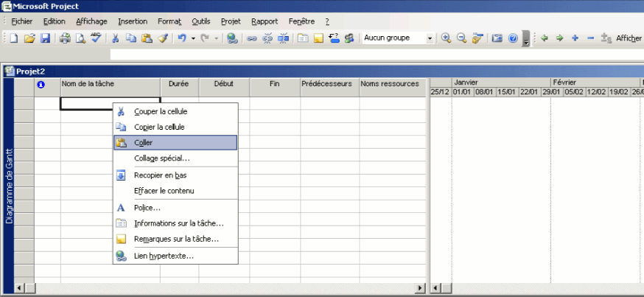644x297 pixels.
Task: Click the Fin column header
Action: coord(275,88)
